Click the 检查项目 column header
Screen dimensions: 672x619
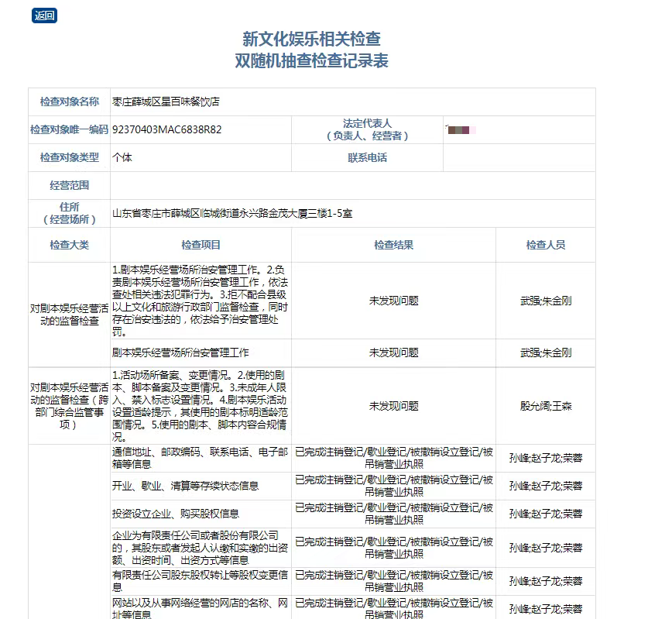[201, 245]
